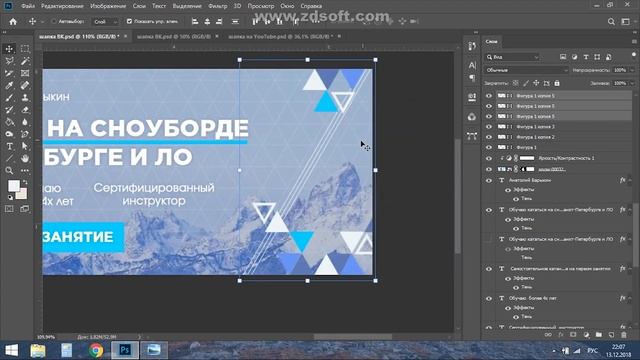Open Google Chrome from the taskbar
Image resolution: width=640 pixels, height=360 pixels.
pos(96,350)
